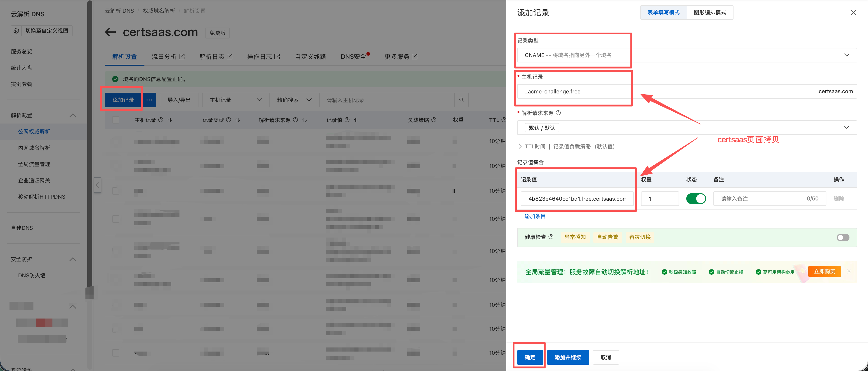
Task: Open the 解析请求来源 默认 dropdown
Action: (x=687, y=128)
